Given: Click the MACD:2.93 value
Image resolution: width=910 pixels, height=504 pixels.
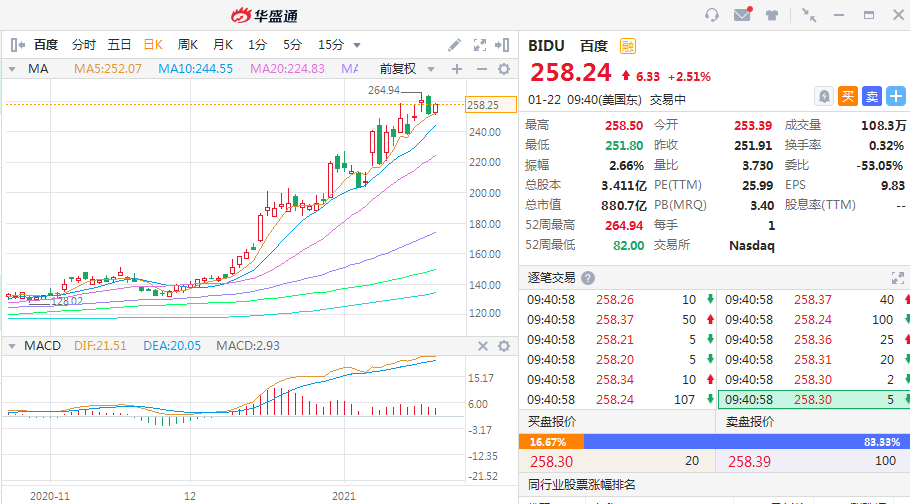Looking at the screenshot, I should pyautogui.click(x=248, y=346).
